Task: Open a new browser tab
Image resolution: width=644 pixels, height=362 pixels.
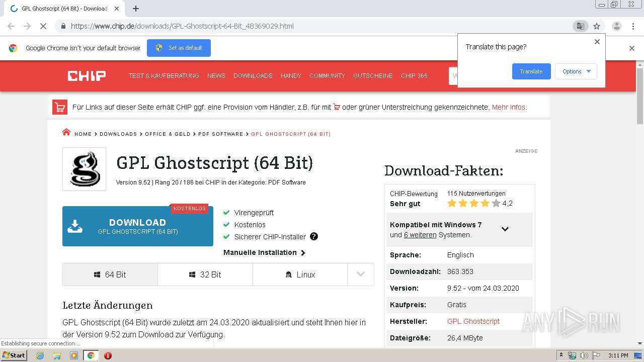Action: (136, 9)
